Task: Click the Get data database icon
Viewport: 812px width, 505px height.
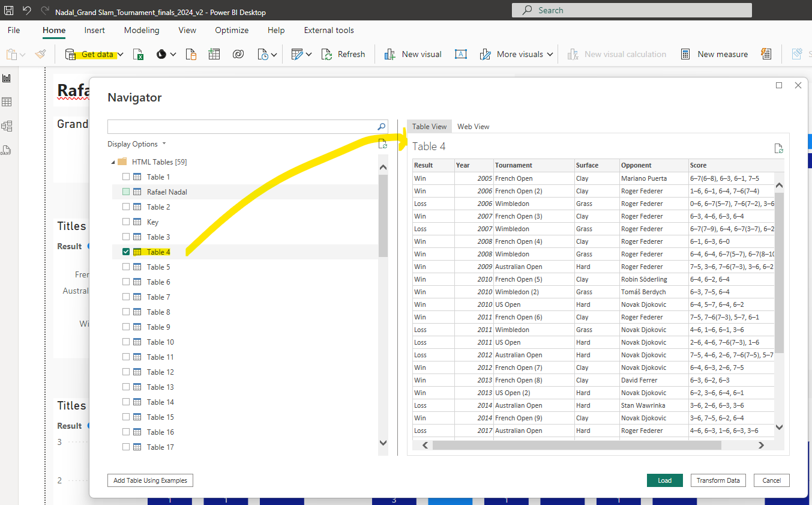Action: (70, 54)
